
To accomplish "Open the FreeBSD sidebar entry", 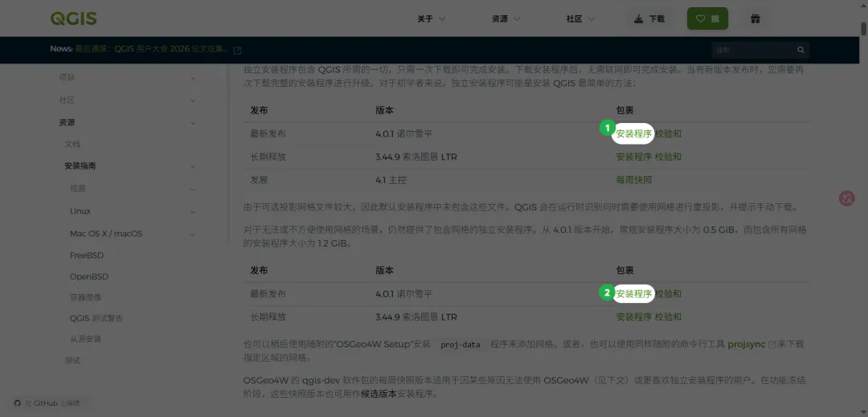I will pos(86,256).
